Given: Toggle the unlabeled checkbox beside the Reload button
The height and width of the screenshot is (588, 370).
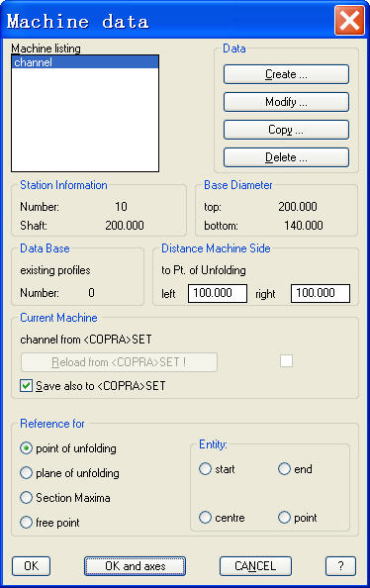Looking at the screenshot, I should (286, 360).
